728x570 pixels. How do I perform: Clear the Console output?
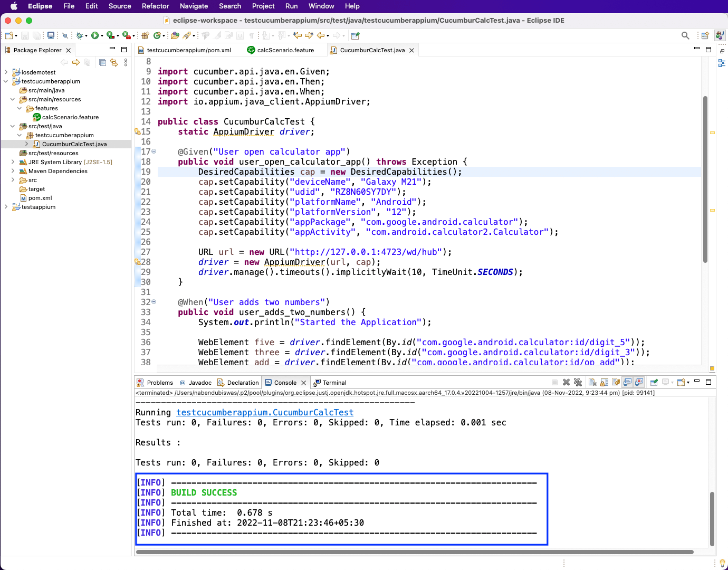tap(592, 382)
